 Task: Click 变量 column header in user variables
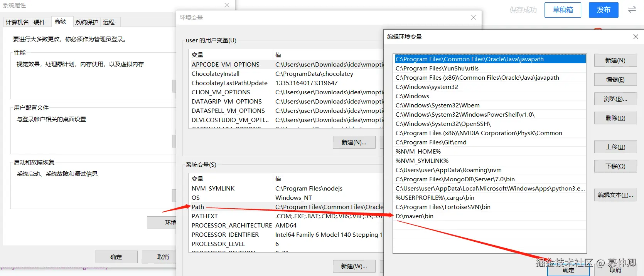coord(231,55)
